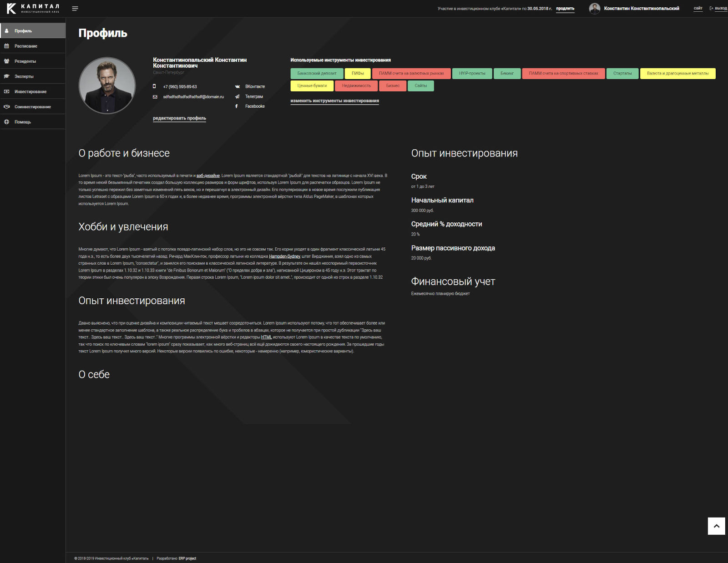Click редактировать профиль link
This screenshot has width=728, height=563.
(x=179, y=118)
